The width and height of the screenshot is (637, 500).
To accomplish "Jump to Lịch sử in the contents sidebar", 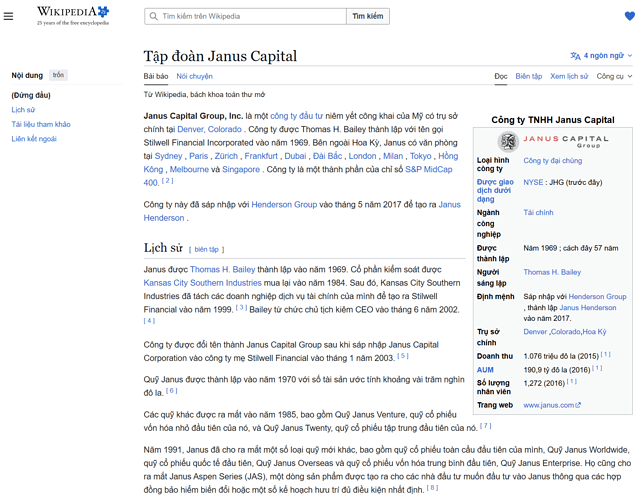I will tap(23, 110).
